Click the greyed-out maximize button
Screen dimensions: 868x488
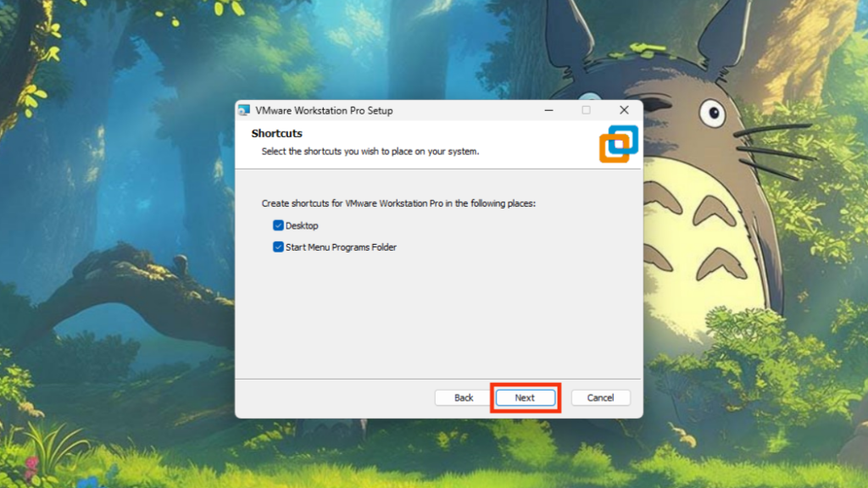(x=586, y=111)
